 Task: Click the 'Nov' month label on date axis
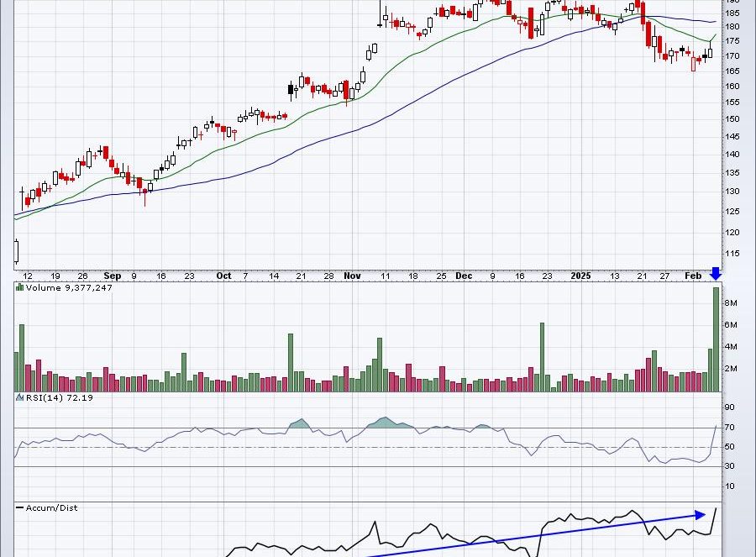[x=353, y=276]
